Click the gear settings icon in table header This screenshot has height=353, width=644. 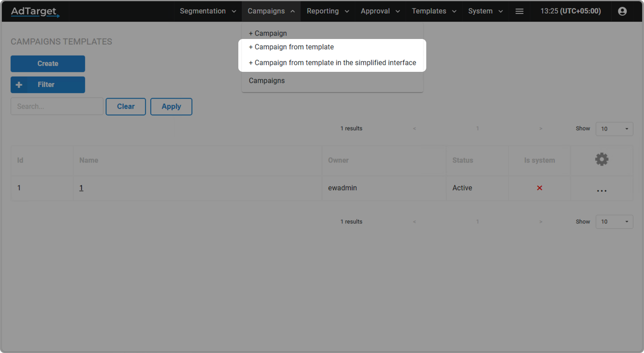pos(602,159)
